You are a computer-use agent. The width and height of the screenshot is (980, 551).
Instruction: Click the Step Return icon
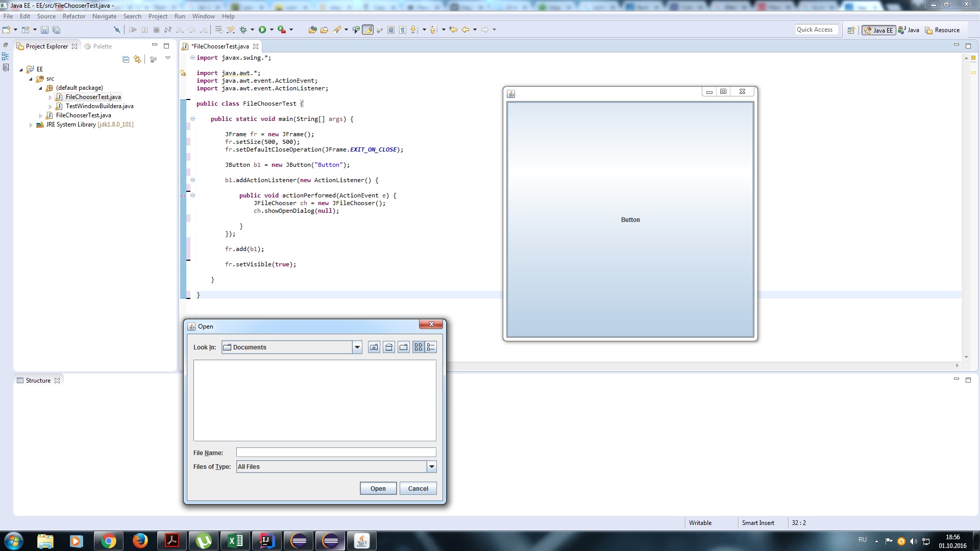click(203, 30)
